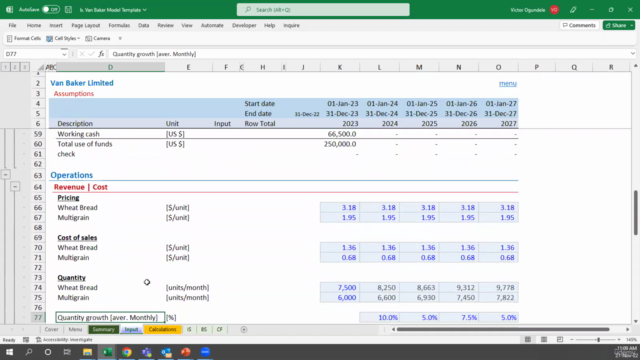
Task: Select column K header
Action: pyautogui.click(x=340, y=67)
